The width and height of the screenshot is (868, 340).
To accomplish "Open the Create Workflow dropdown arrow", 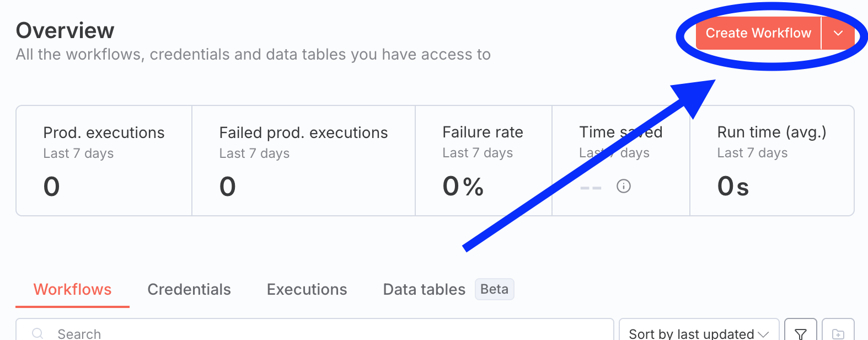I will coord(838,33).
